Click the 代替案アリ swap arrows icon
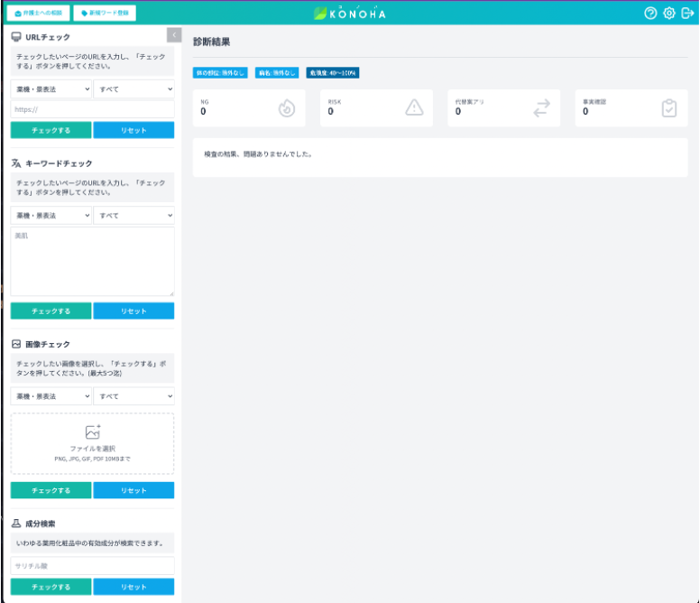The width and height of the screenshot is (700, 603). (541, 108)
